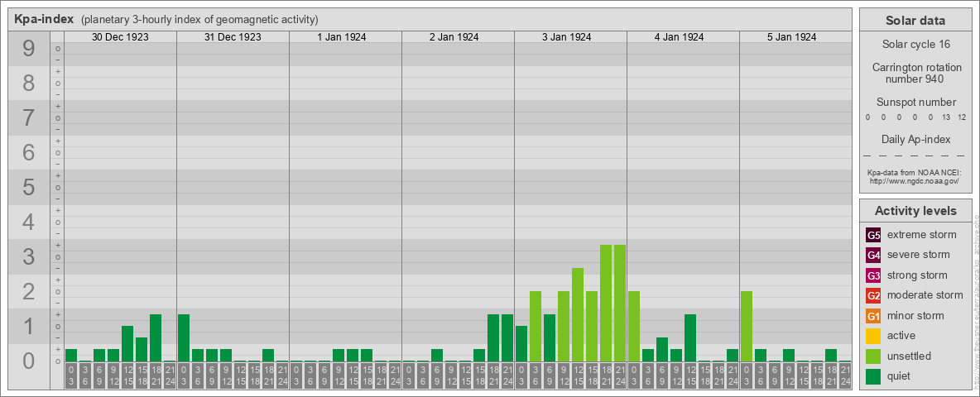This screenshot has width=980, height=397.
Task: Click the 'extreme storm' legend label
Action: pos(922,236)
